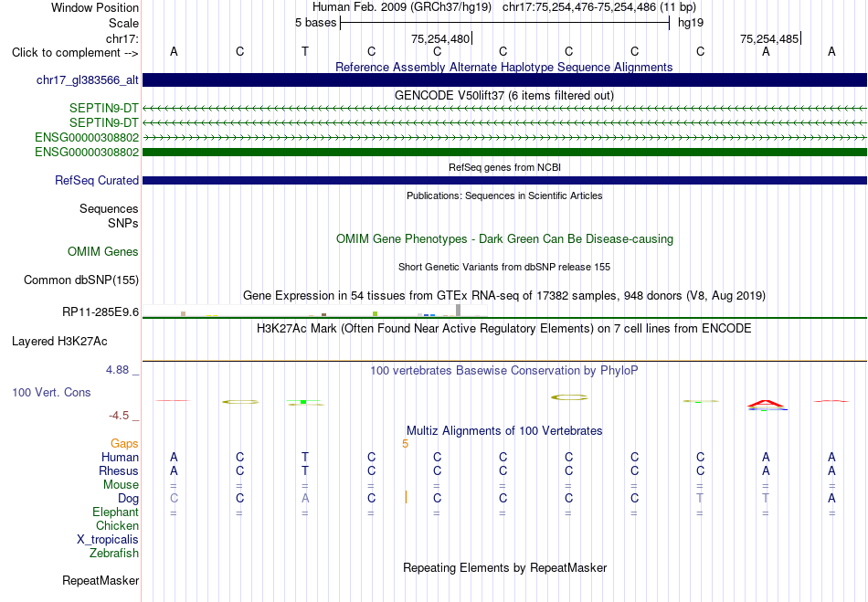Click the 75,254,485 coordinate label
868x602 pixels.
pyautogui.click(x=769, y=38)
